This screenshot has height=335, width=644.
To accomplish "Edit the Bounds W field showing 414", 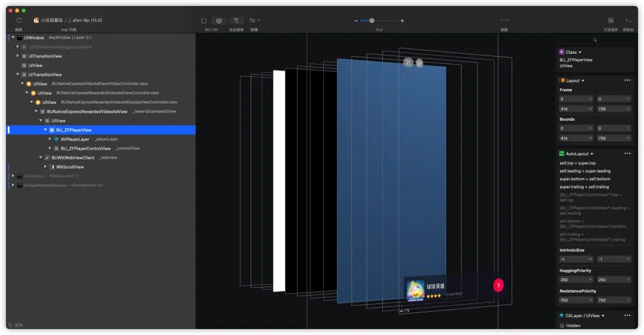I will click(x=576, y=139).
